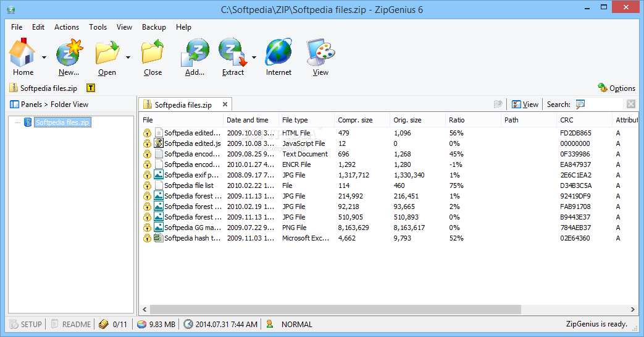Open the Backup menu

pyautogui.click(x=154, y=27)
